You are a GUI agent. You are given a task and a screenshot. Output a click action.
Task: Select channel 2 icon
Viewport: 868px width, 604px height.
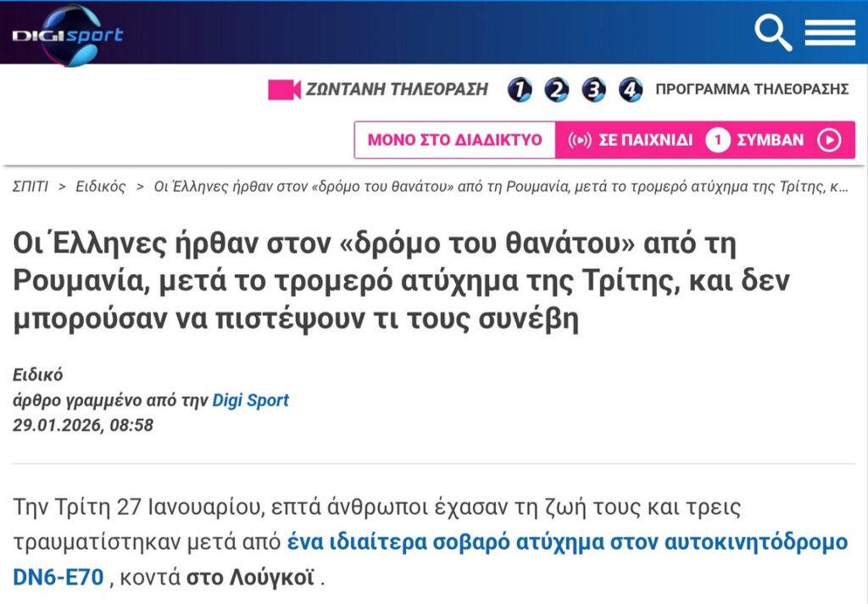(x=556, y=90)
